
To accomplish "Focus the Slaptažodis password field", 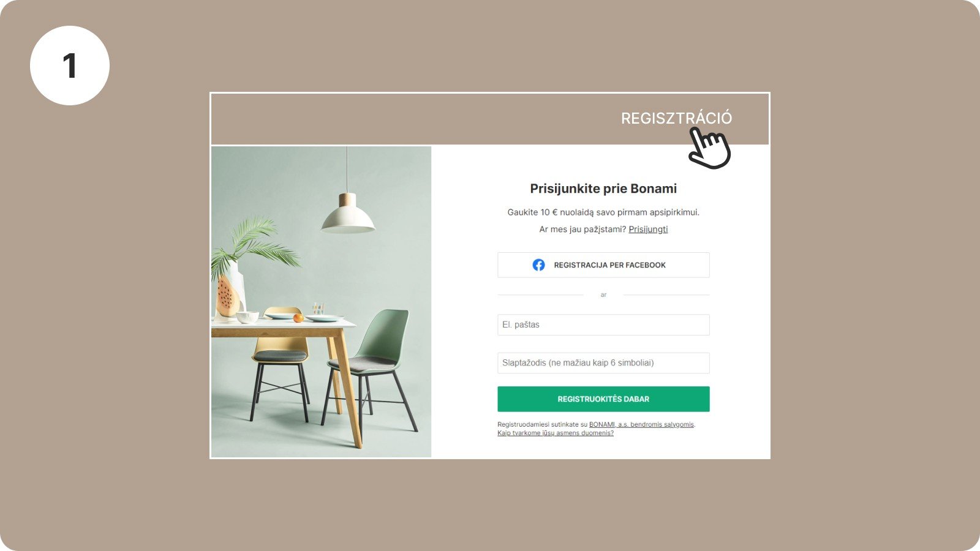I will [x=603, y=362].
